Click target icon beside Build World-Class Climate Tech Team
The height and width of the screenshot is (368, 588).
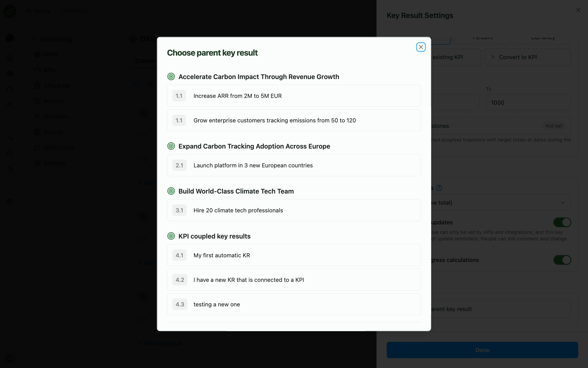171,191
